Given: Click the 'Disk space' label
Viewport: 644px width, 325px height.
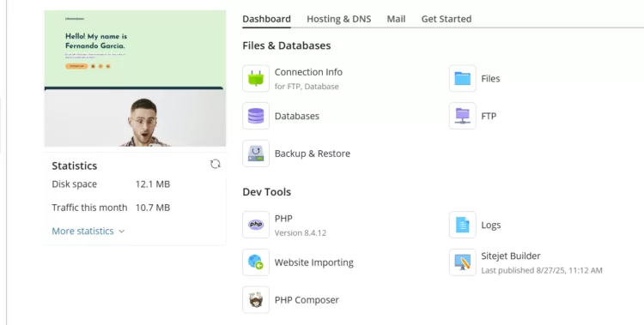Looking at the screenshot, I should pyautogui.click(x=75, y=184).
